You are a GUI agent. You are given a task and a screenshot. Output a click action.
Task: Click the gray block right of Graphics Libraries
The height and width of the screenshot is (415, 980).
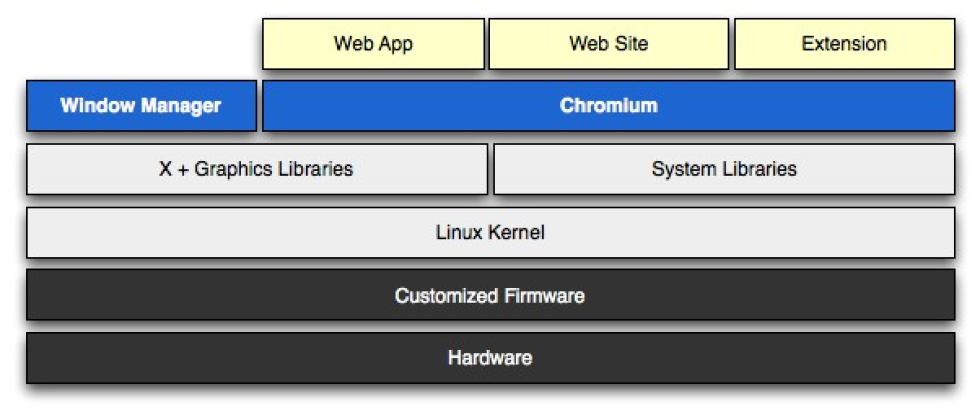click(724, 169)
